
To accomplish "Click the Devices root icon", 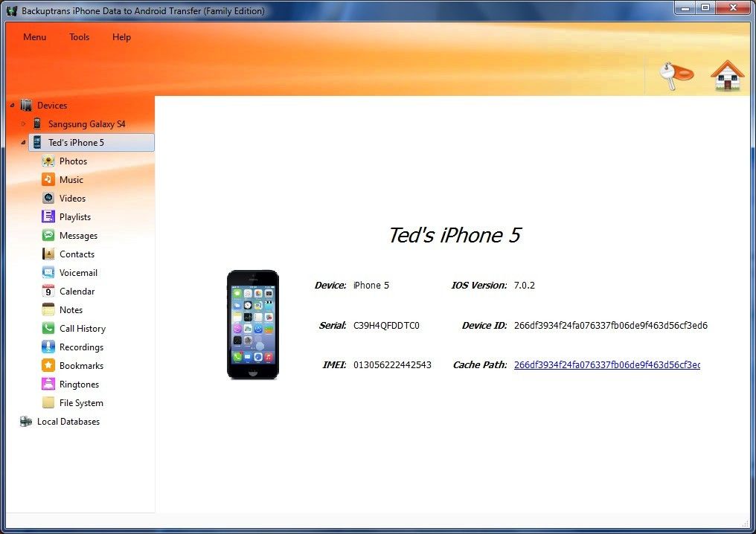I will click(x=26, y=105).
